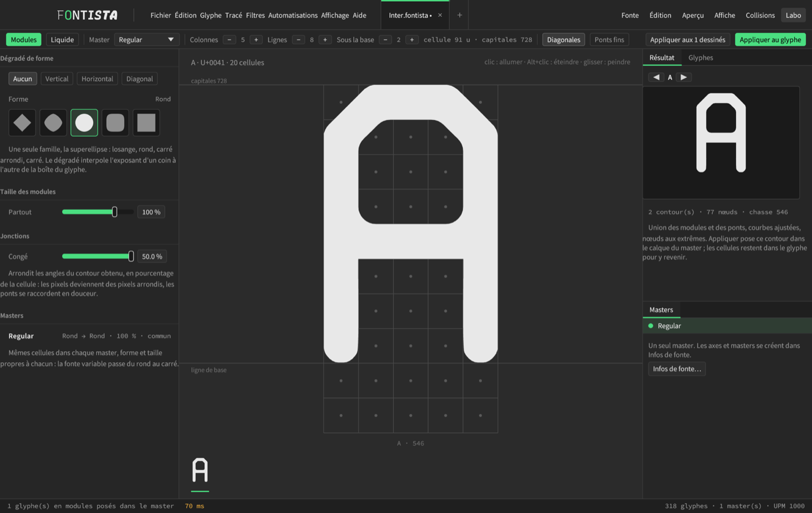Decrease Sous la base with minus button
The image size is (812, 513).
(x=385, y=39)
